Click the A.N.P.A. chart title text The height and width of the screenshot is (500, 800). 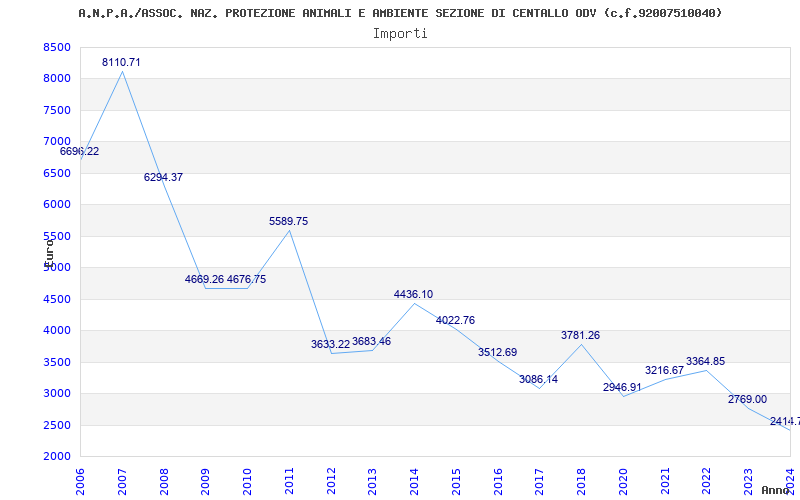400,13
